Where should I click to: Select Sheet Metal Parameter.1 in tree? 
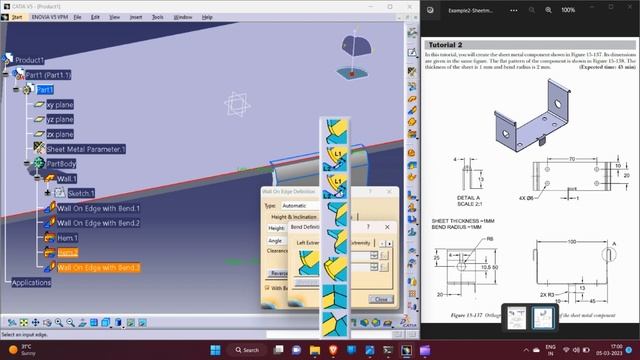(x=86, y=149)
